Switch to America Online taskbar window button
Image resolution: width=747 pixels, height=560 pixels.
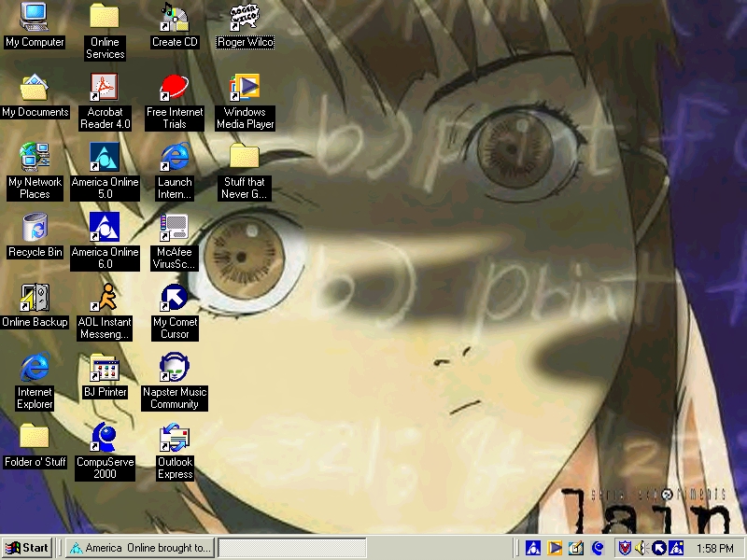(139, 548)
